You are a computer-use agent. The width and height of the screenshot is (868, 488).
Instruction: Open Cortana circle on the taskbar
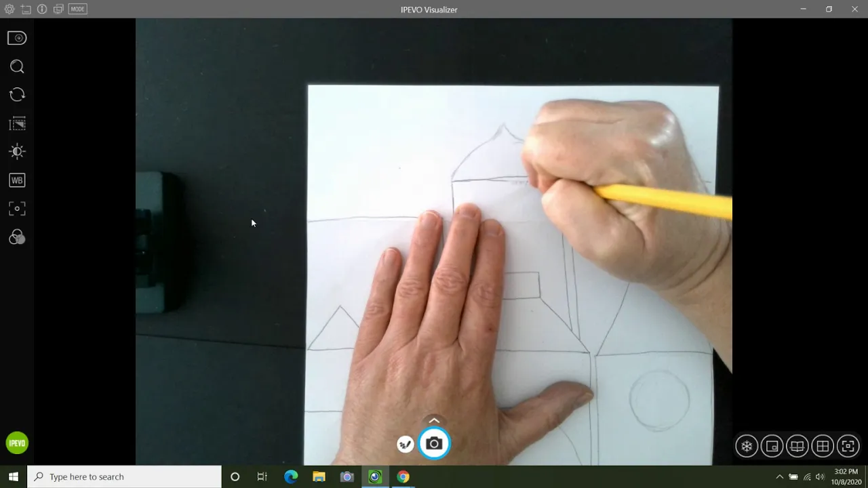[x=235, y=476]
